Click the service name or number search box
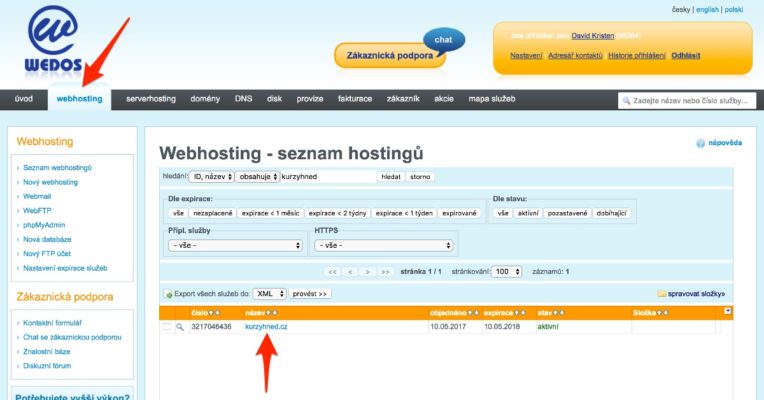The height and width of the screenshot is (400, 764). tap(687, 101)
